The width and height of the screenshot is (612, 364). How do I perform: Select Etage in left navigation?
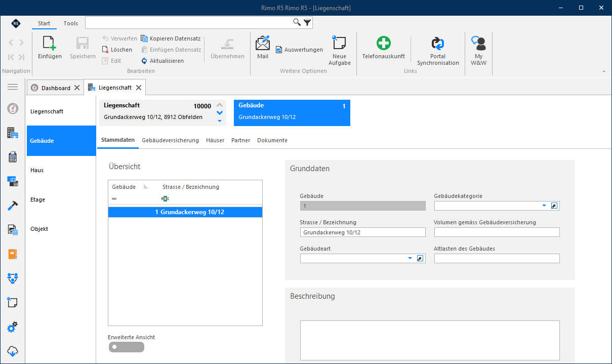(x=61, y=199)
